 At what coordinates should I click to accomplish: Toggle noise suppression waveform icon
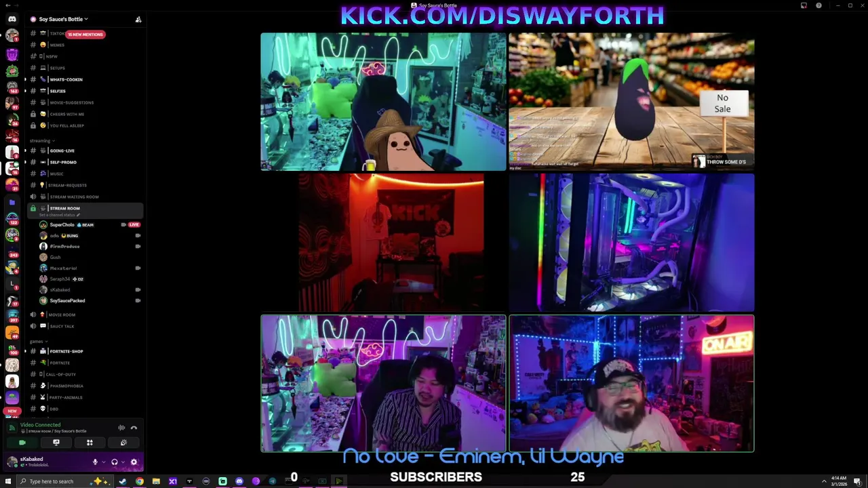pos(121,428)
